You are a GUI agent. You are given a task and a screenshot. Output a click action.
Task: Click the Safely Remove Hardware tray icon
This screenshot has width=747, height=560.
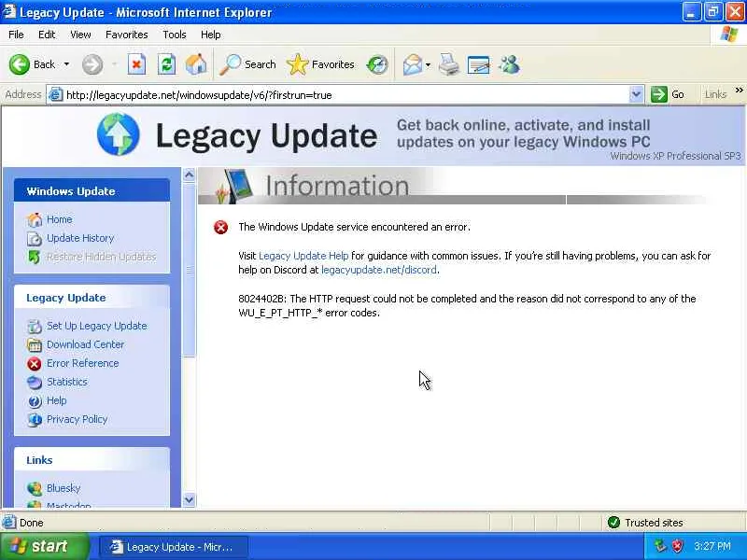click(x=660, y=546)
